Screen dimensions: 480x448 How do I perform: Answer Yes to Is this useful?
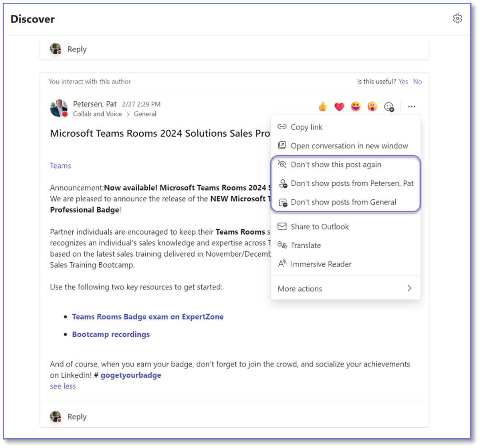click(x=403, y=82)
